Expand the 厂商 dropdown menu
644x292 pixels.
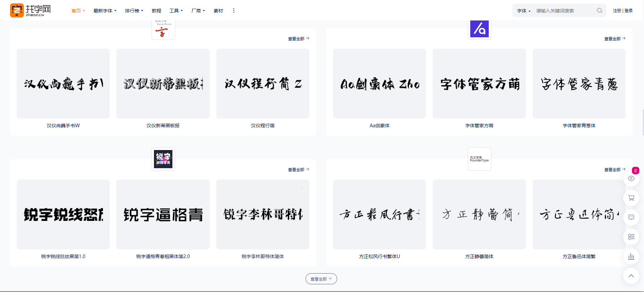point(198,11)
